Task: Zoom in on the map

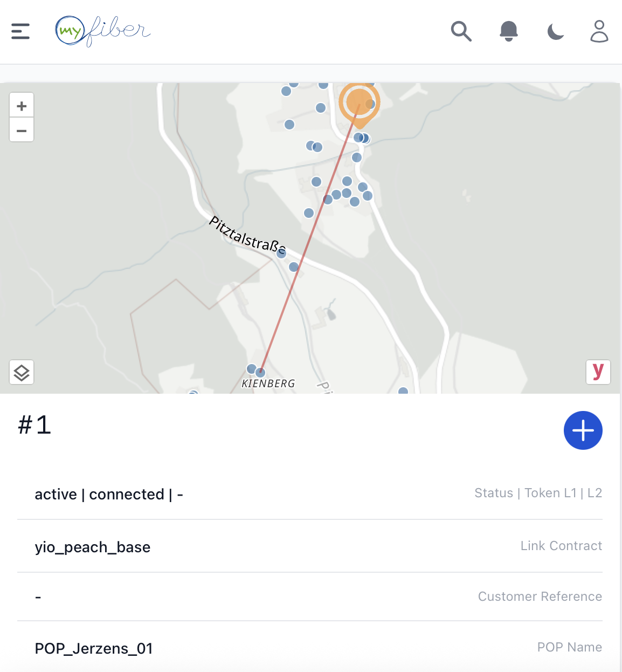Action: pyautogui.click(x=22, y=106)
